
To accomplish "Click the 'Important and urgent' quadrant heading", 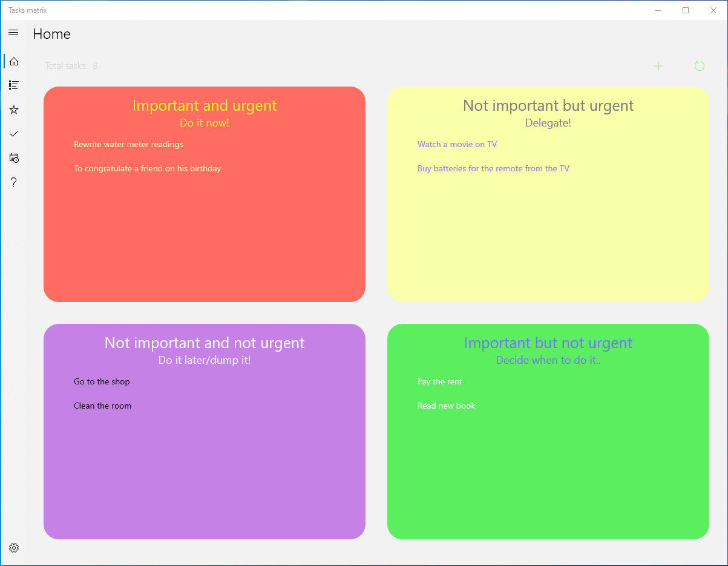I will 205,105.
